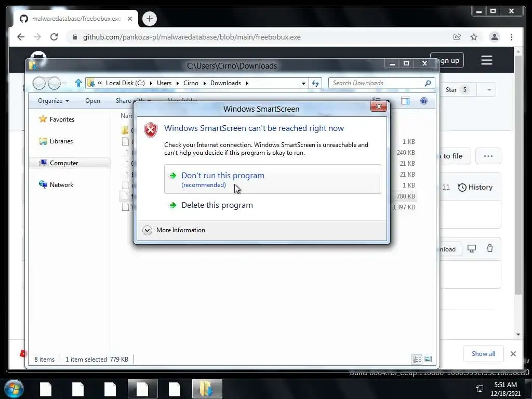
Task: Click search magnifier icon in Explorer
Action: (x=428, y=83)
